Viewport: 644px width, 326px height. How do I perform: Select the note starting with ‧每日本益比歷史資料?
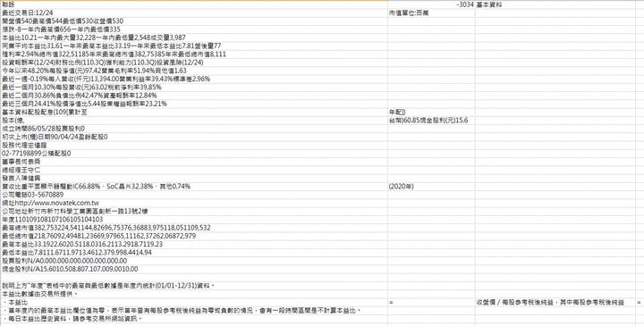click(x=194, y=319)
